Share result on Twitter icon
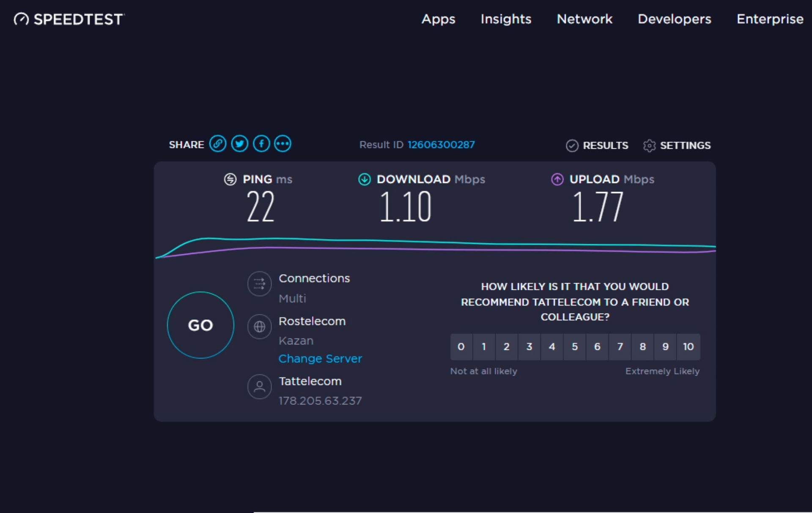Screen dimensions: 812x513 tap(239, 144)
